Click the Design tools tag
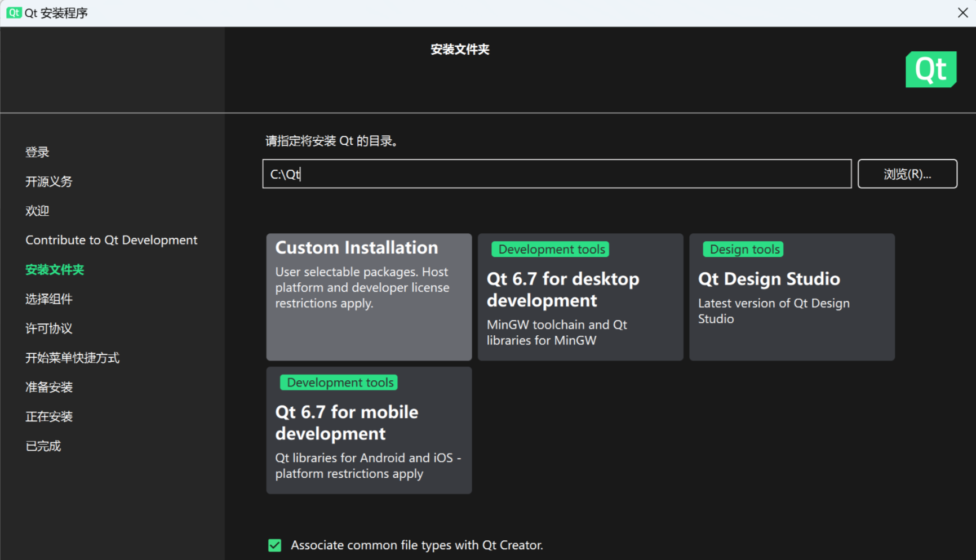 (x=743, y=249)
